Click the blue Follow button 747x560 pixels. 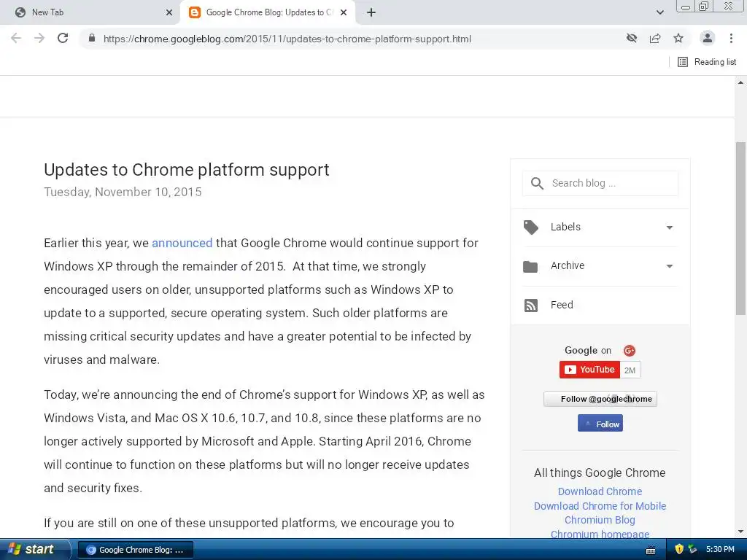[x=600, y=424]
